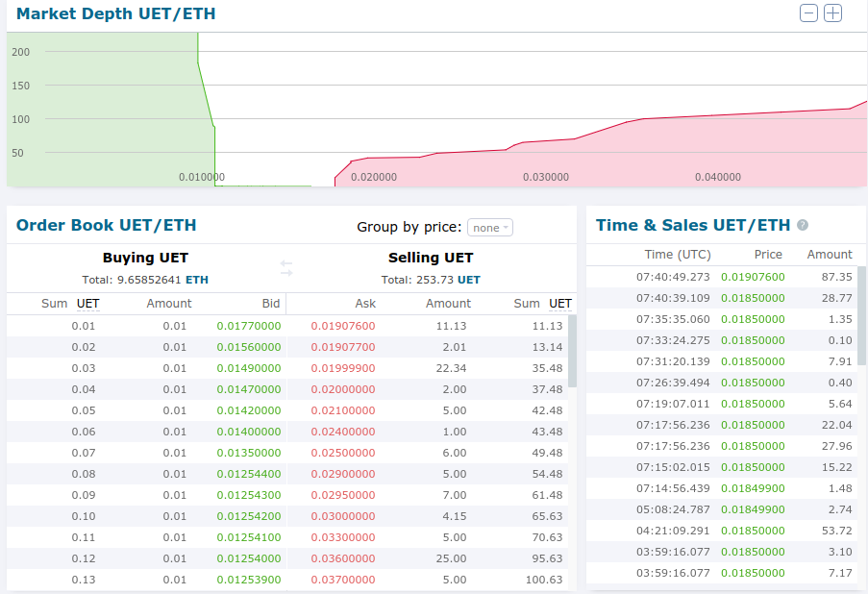
Task: Click the 04:21:09.291 trade of 53.72
Action: 725,531
